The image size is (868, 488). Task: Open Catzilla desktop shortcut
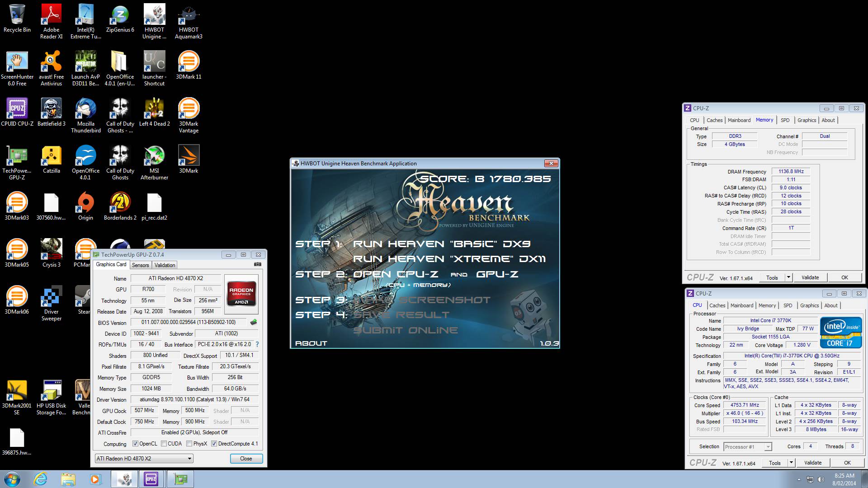point(51,159)
